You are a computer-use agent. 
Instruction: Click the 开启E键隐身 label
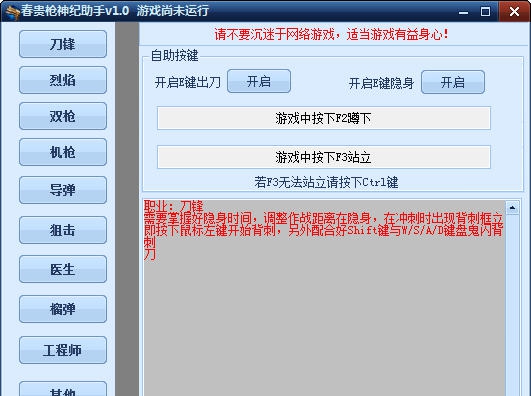[381, 83]
